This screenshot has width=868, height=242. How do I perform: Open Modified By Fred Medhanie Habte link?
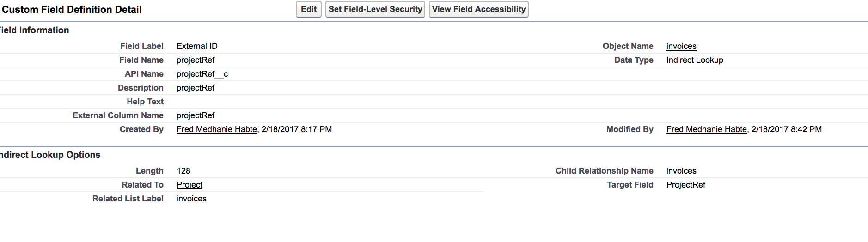click(706, 129)
